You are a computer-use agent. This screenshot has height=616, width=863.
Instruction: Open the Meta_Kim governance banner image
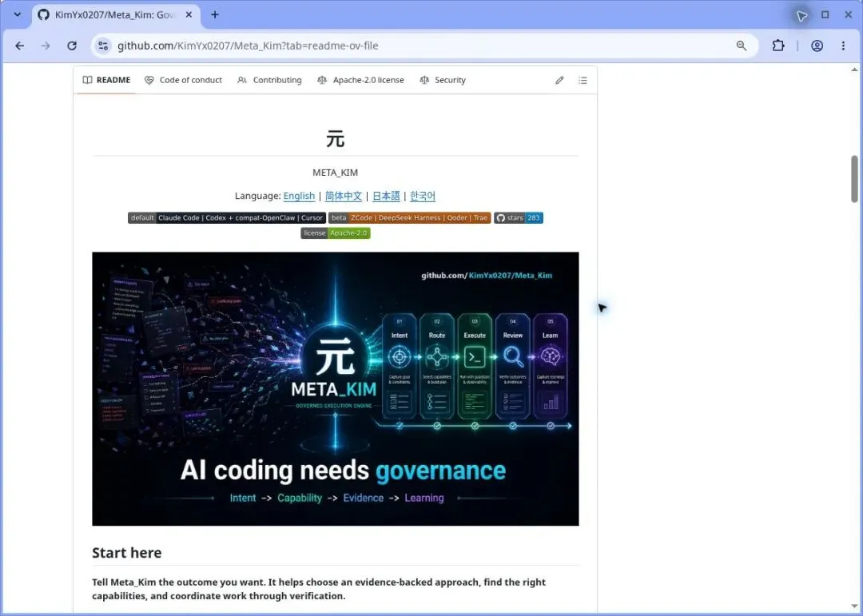[x=335, y=388]
